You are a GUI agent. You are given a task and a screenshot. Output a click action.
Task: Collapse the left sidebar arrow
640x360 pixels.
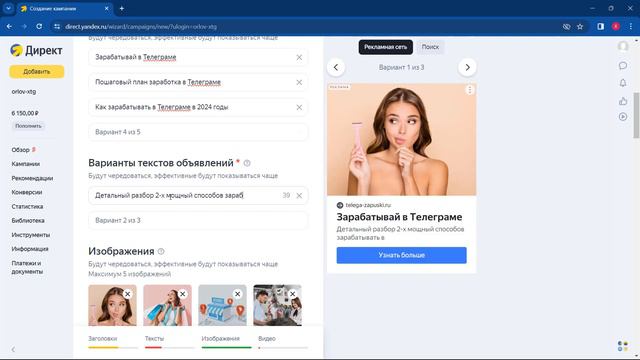(13, 349)
